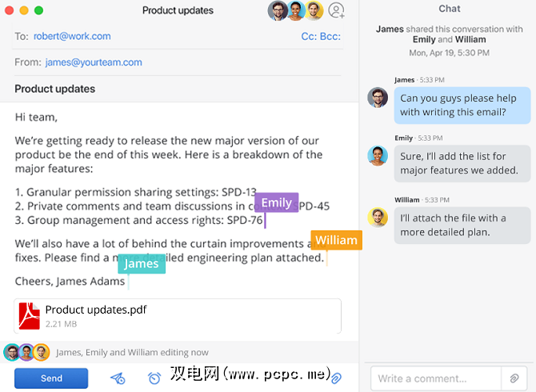Image resolution: width=536 pixels, height=392 pixels.
Task: Click the 'Cheers, James Adams' signature
Action: click(70, 282)
